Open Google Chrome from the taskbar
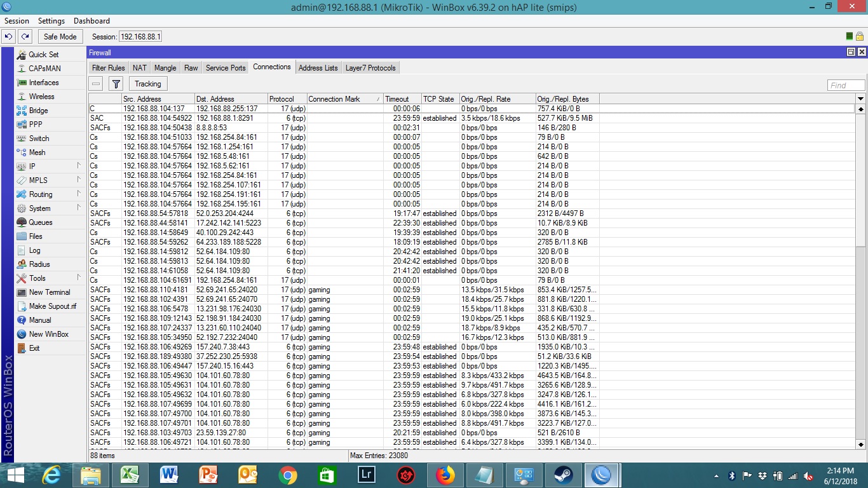This screenshot has width=868, height=488. pos(287,475)
